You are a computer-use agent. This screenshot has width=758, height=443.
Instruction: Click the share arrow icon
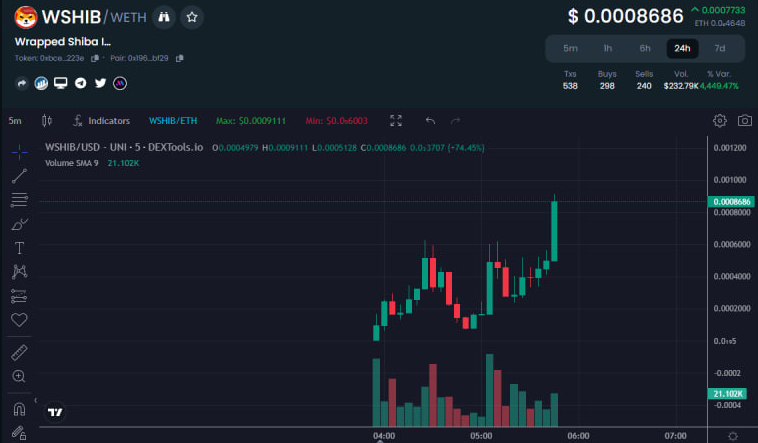coord(21,83)
